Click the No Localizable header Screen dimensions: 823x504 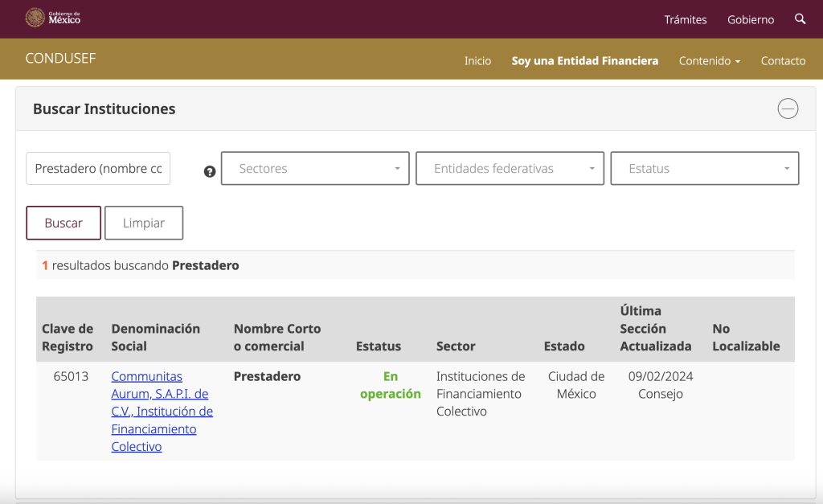click(x=746, y=337)
